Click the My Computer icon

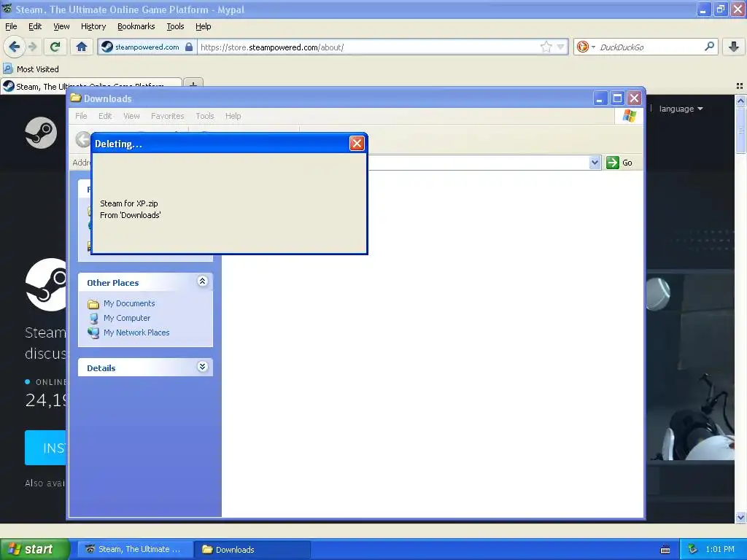click(x=93, y=318)
